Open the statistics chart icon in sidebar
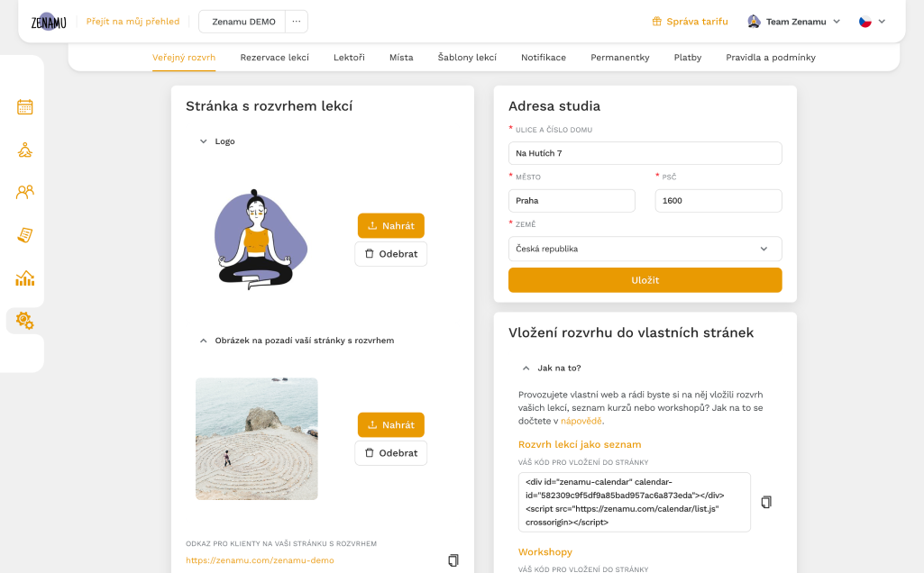 pyautogui.click(x=24, y=278)
